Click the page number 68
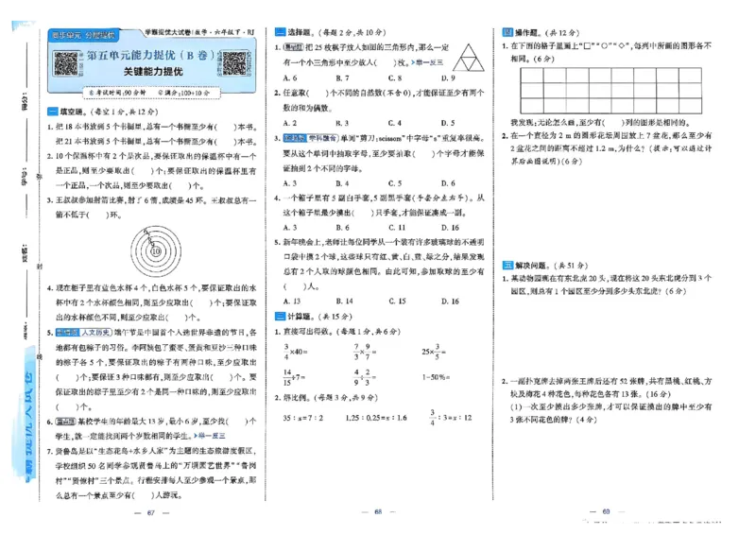756x535 pixels. click(x=378, y=511)
